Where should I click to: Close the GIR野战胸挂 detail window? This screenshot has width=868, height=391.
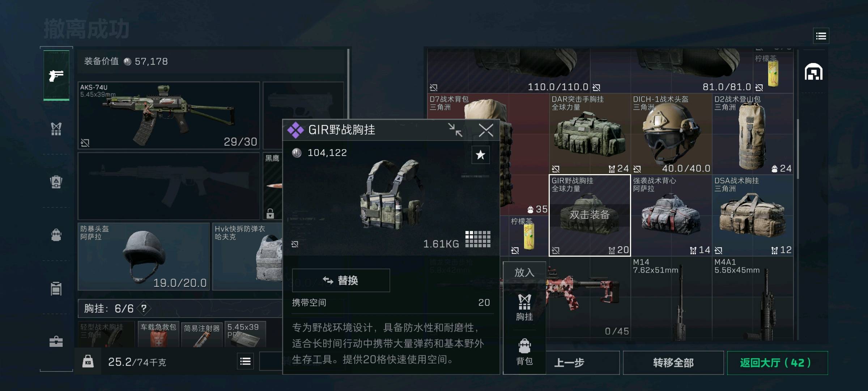pyautogui.click(x=486, y=130)
